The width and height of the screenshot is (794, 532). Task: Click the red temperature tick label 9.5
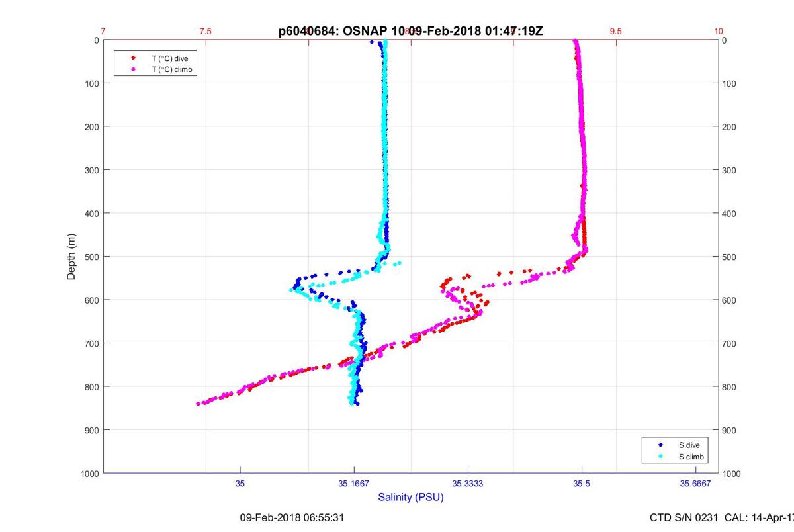pyautogui.click(x=616, y=31)
